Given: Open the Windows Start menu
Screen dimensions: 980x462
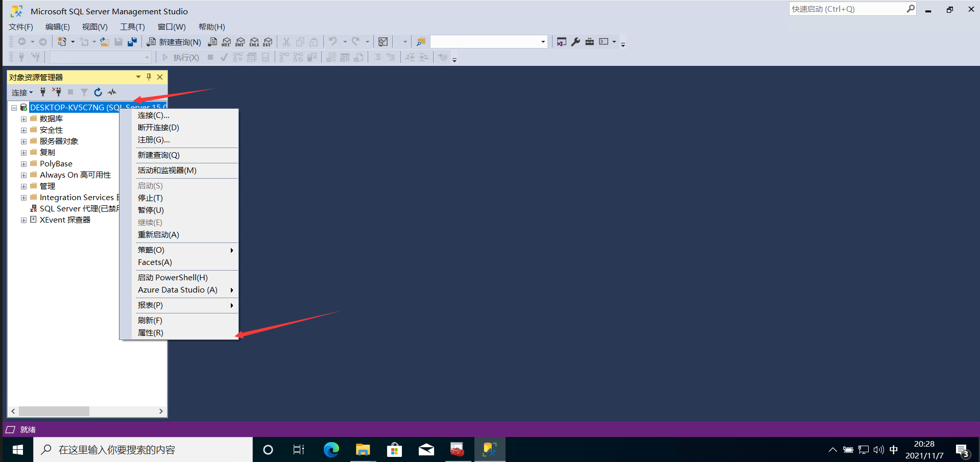Looking at the screenshot, I should [x=17, y=450].
